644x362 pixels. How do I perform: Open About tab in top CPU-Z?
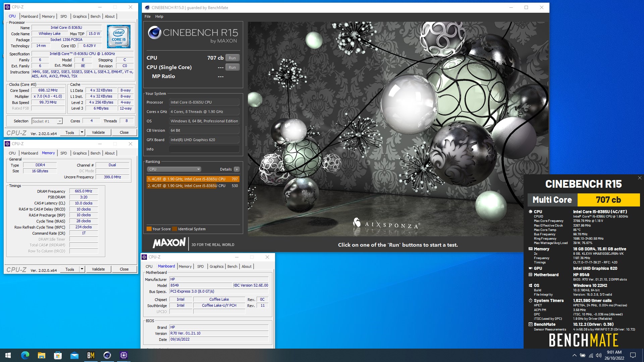[110, 16]
